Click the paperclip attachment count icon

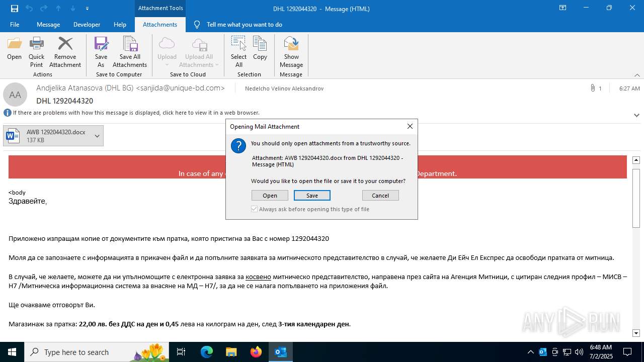click(593, 88)
